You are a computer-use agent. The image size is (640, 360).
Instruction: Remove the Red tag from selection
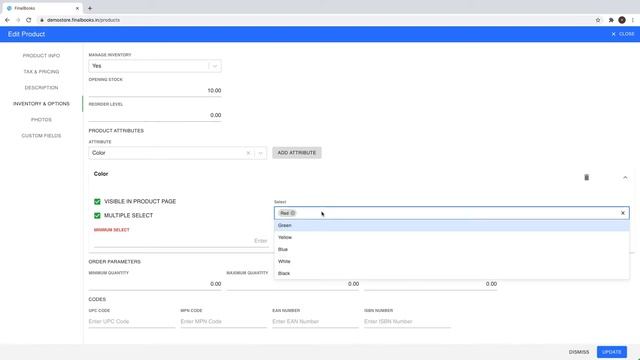(x=293, y=213)
